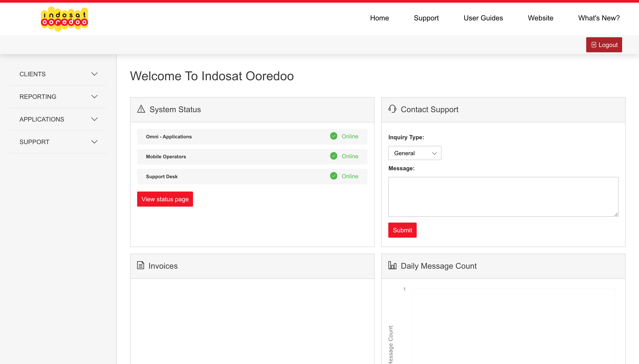Viewport: 639px width, 364px height.
Task: Click inside the Message text area
Action: [503, 197]
